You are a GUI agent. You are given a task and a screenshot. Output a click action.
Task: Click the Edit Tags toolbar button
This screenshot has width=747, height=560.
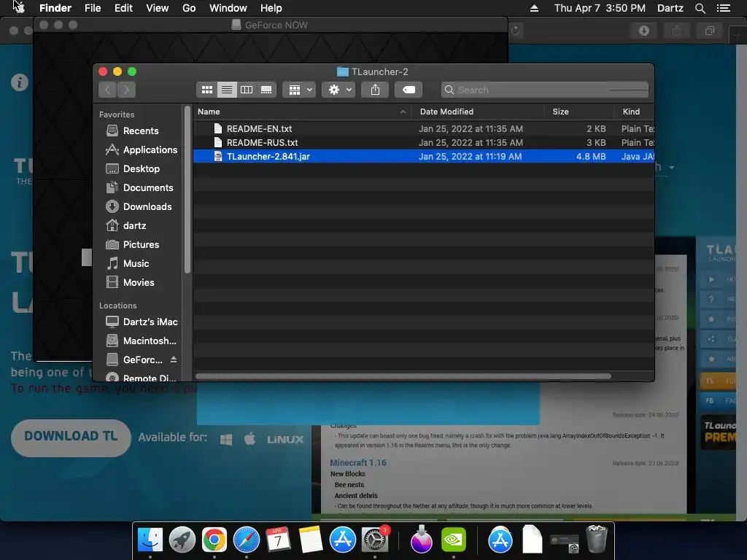(409, 90)
